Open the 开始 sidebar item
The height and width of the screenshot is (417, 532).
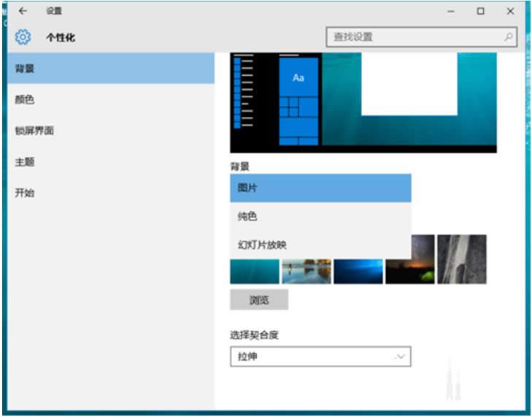(111, 193)
